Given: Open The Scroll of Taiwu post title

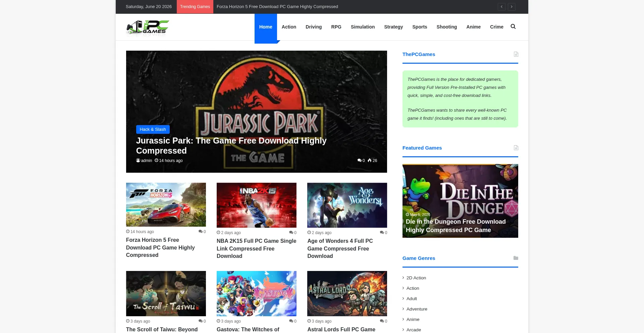Looking at the screenshot, I should coord(162,329).
